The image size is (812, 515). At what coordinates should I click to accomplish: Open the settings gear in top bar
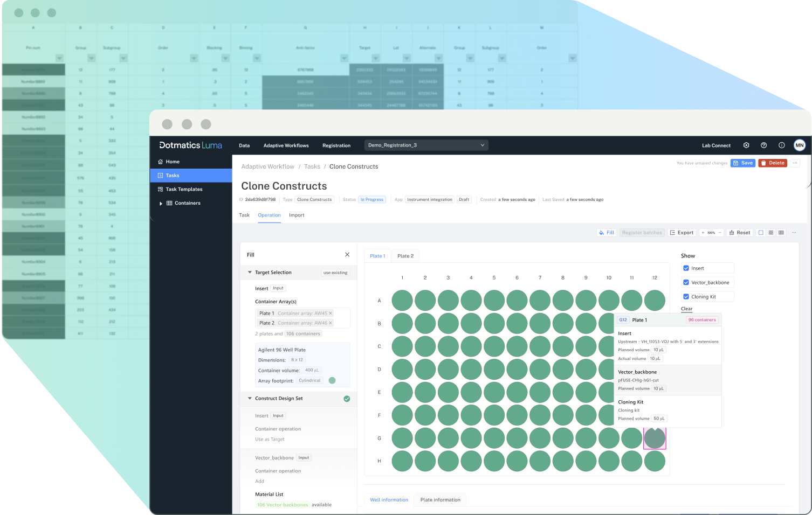pos(746,145)
